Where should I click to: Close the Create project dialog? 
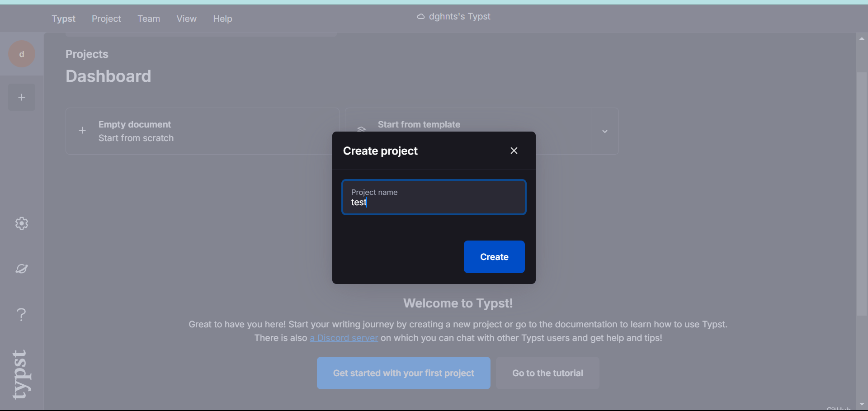click(514, 151)
